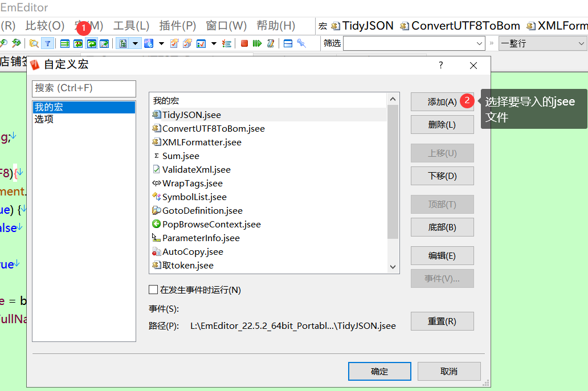Select ValidateXml.jsee in the macro list
This screenshot has width=588, height=391.
click(269, 170)
